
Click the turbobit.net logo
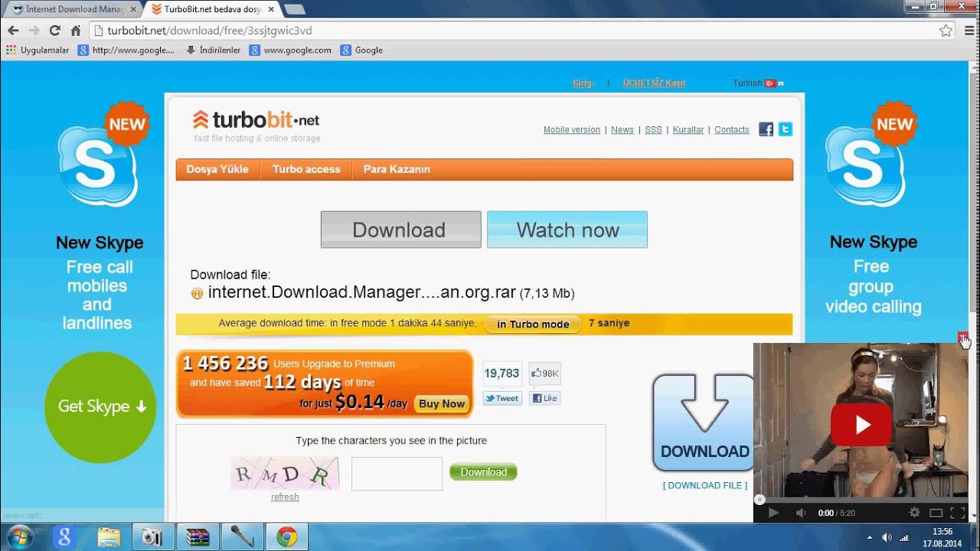[256, 120]
